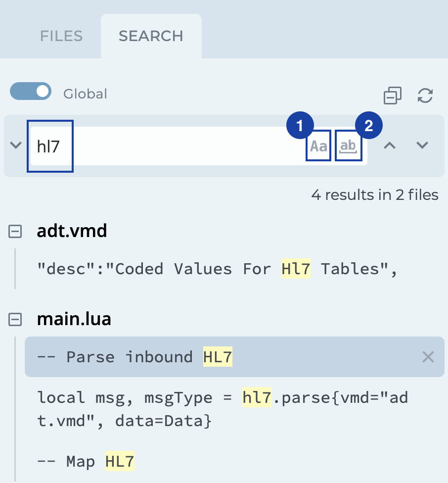
Task: Select the SEARCH tab
Action: (151, 36)
